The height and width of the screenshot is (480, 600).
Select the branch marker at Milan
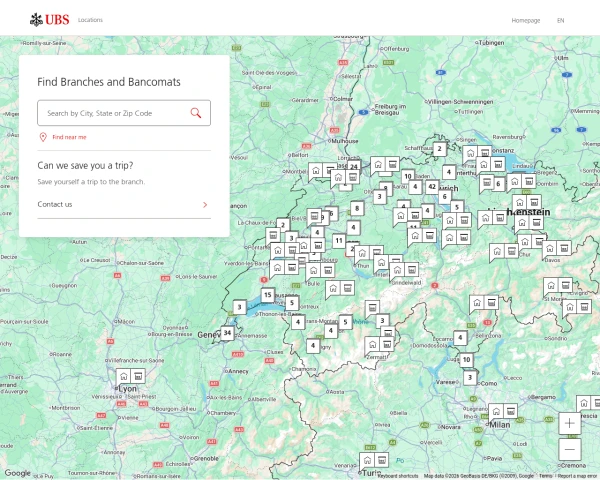point(503,412)
